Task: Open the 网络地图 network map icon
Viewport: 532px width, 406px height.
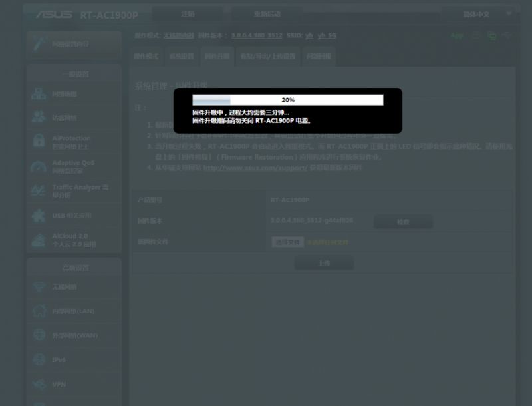Action: pos(39,94)
